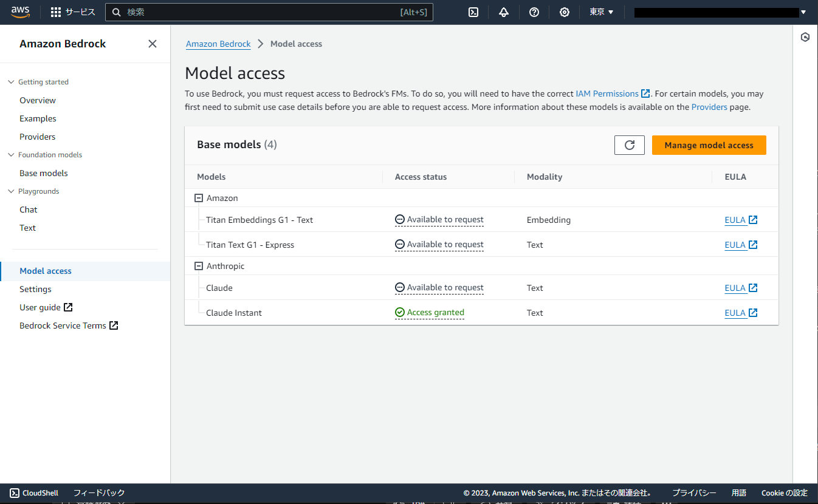Select Model access in the sidebar
The width and height of the screenshot is (818, 504).
point(46,271)
